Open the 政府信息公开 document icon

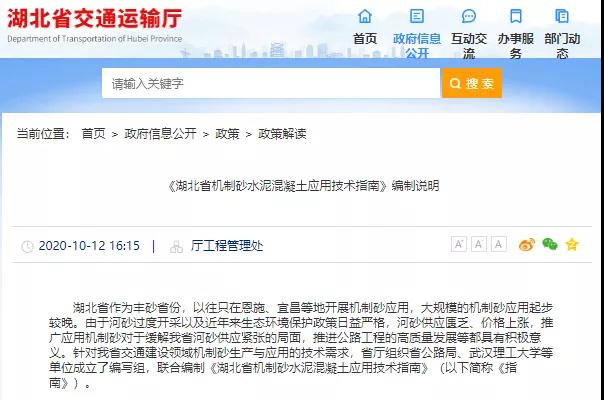click(x=415, y=17)
